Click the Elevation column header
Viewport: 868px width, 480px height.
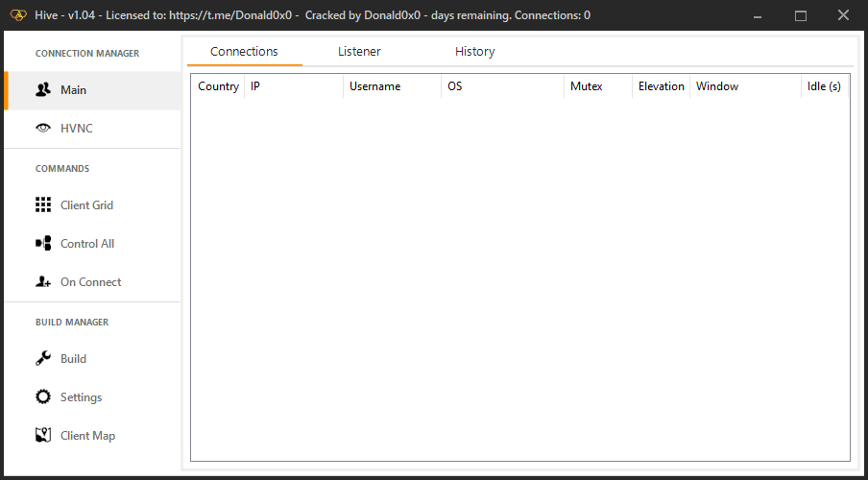click(x=661, y=86)
